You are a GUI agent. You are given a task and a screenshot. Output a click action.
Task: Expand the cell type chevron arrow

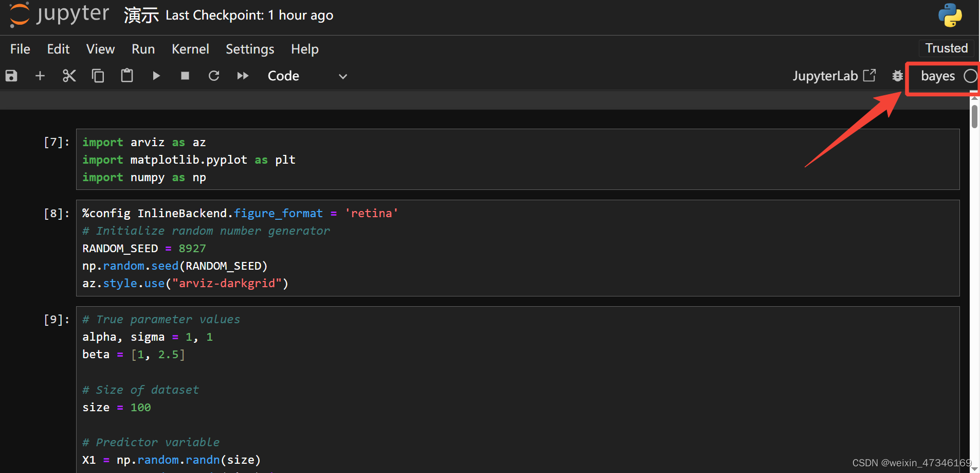click(343, 77)
